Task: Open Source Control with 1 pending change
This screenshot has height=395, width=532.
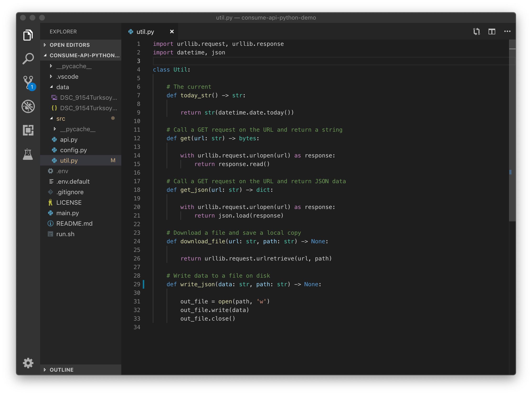Action: [x=28, y=83]
